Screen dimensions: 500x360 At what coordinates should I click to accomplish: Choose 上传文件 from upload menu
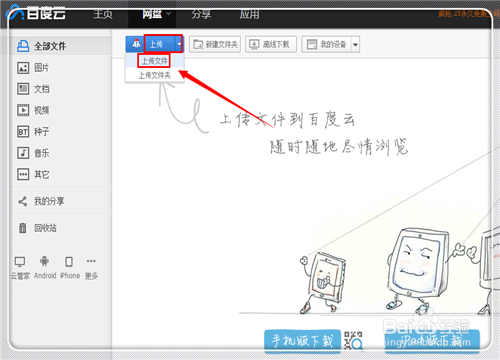(x=155, y=61)
